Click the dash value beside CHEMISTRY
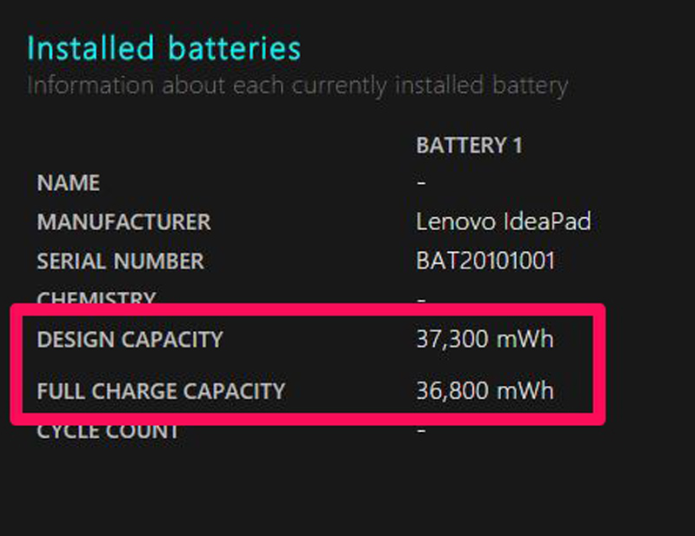 [x=421, y=299]
